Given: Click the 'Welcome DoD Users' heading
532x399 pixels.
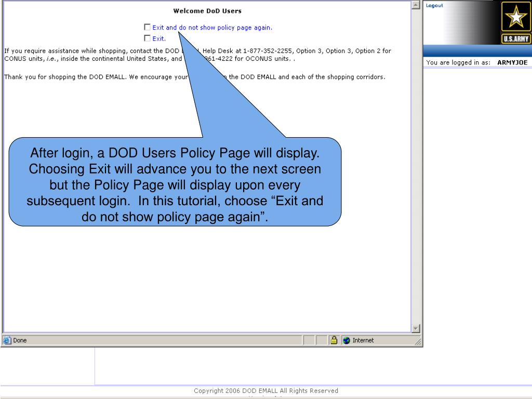Looking at the screenshot, I should point(207,11).
